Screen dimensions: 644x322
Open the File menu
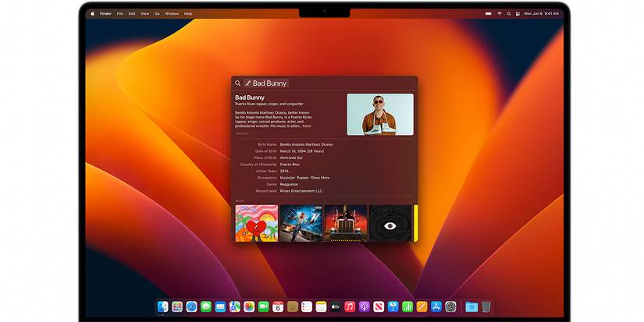pos(120,13)
